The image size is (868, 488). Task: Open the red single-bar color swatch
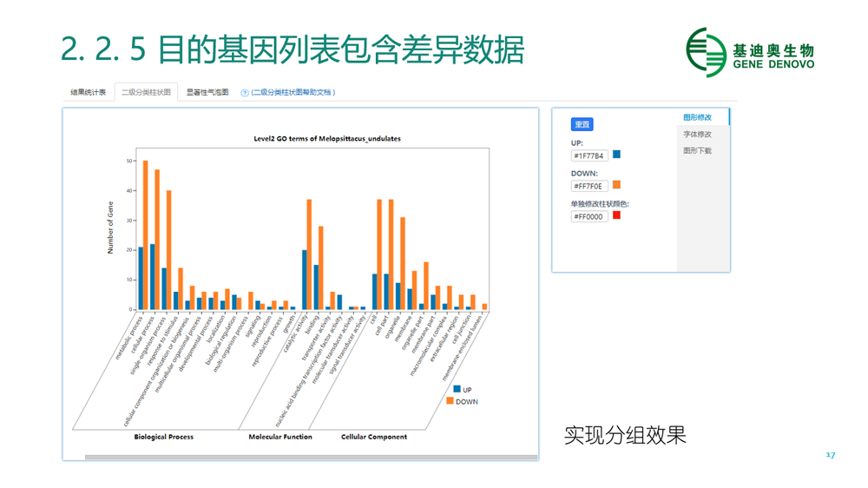click(x=616, y=215)
